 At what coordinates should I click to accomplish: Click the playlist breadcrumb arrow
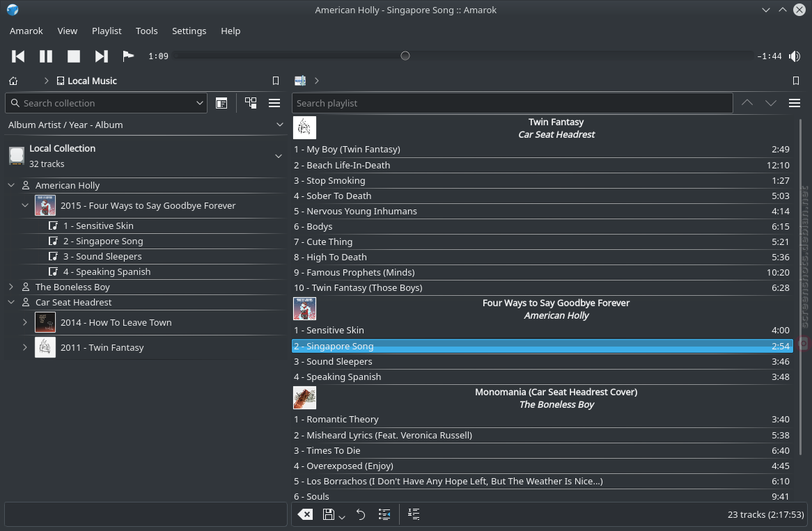(317, 81)
